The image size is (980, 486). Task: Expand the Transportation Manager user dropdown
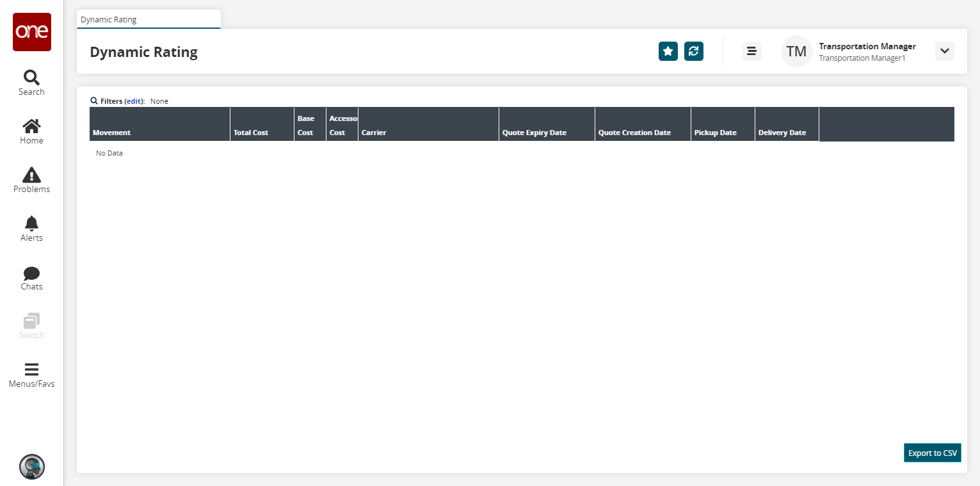[945, 51]
